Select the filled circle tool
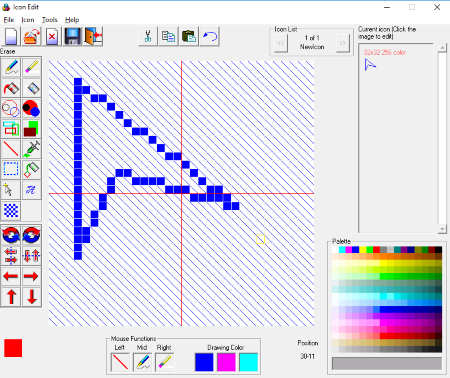Screen dimensions: 450x378 pos(31,108)
